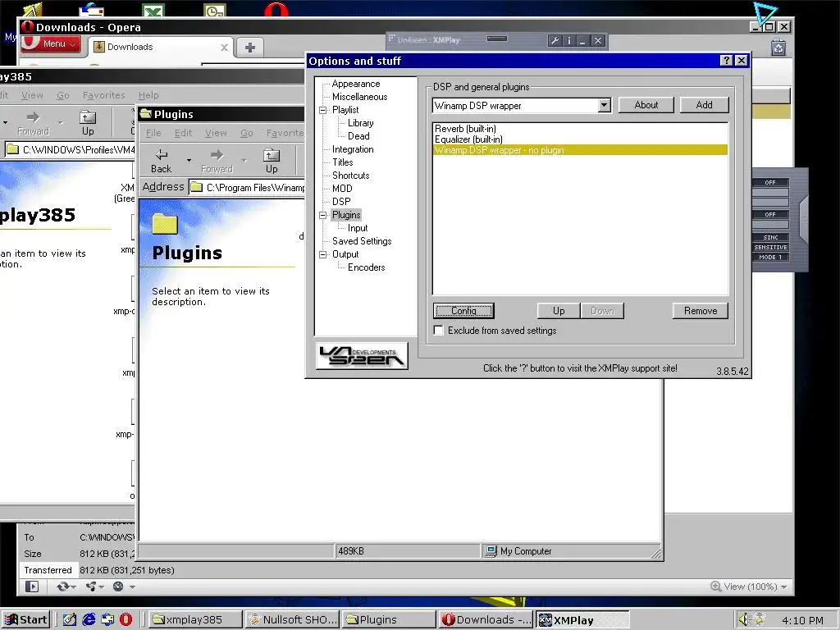Click the Opera Unite icon in status bar

92,587
